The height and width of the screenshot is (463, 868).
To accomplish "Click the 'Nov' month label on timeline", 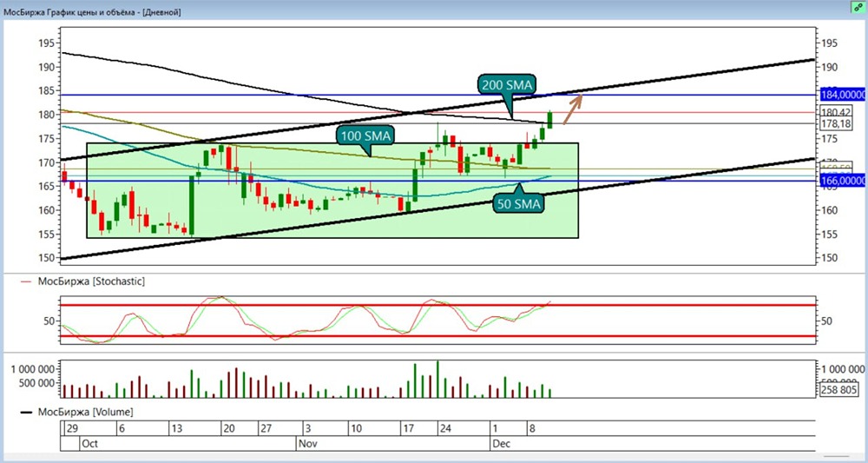I will click(x=307, y=444).
